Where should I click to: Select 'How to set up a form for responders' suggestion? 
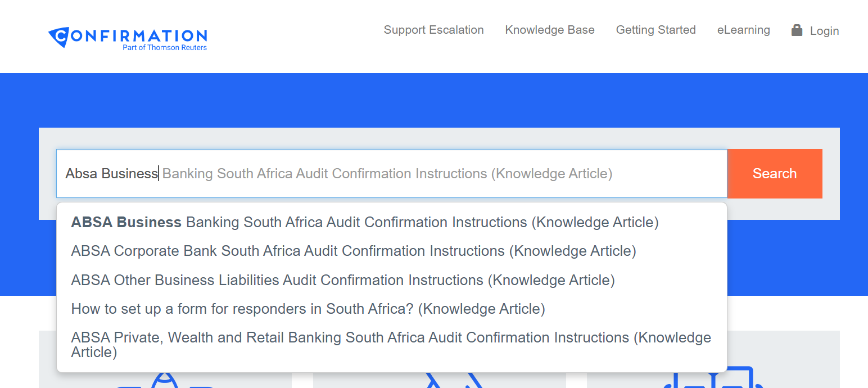[308, 309]
